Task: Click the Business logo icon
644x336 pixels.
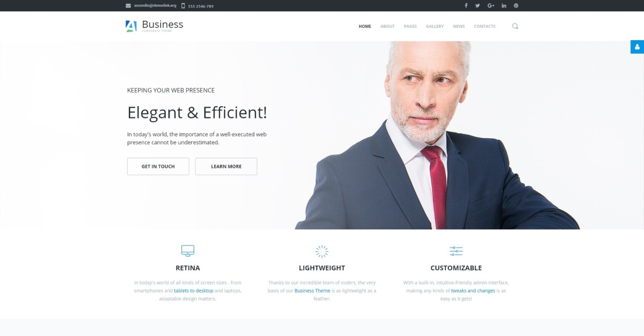Action: 131,26
